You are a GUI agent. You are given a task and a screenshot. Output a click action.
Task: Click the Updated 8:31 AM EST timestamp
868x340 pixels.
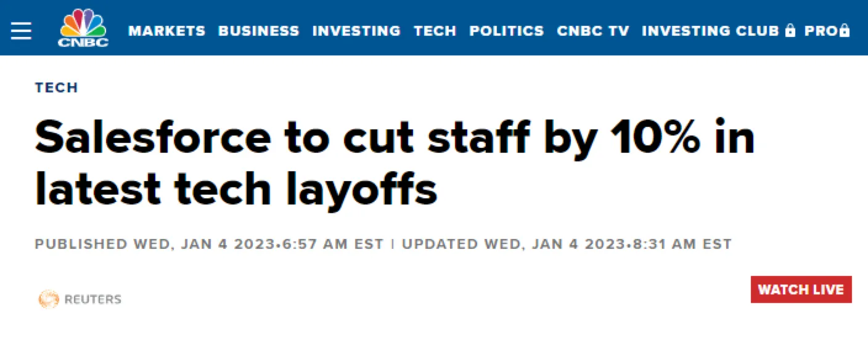tap(567, 244)
